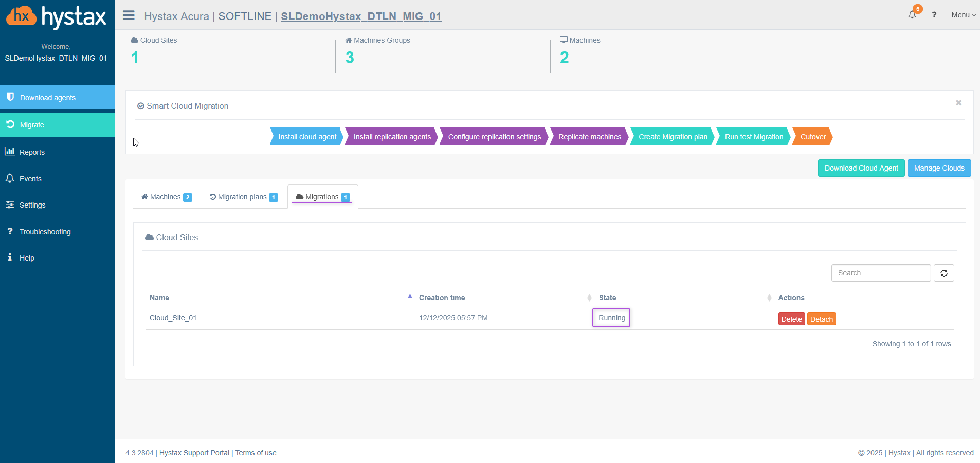The width and height of the screenshot is (980, 463).
Task: Close the Smart Cloud Migration panel
Action: [x=958, y=103]
